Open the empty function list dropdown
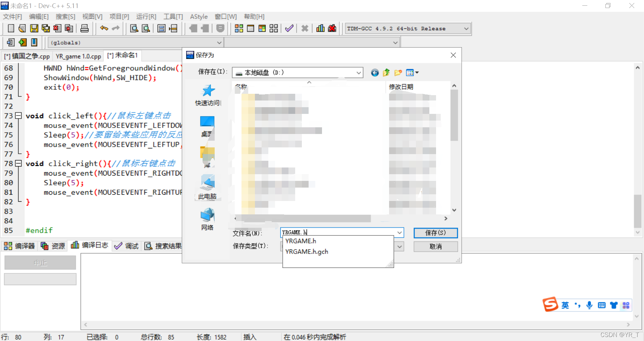The width and height of the screenshot is (644, 341). click(395, 43)
